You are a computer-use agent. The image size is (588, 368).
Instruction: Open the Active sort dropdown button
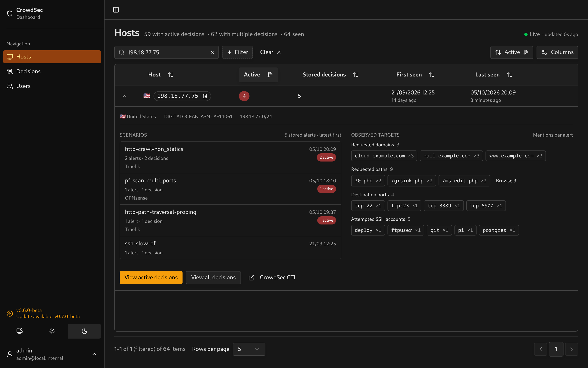[511, 52]
